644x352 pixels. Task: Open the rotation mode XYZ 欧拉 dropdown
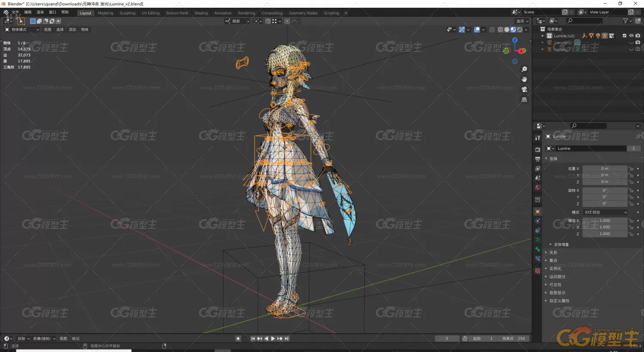(605, 212)
